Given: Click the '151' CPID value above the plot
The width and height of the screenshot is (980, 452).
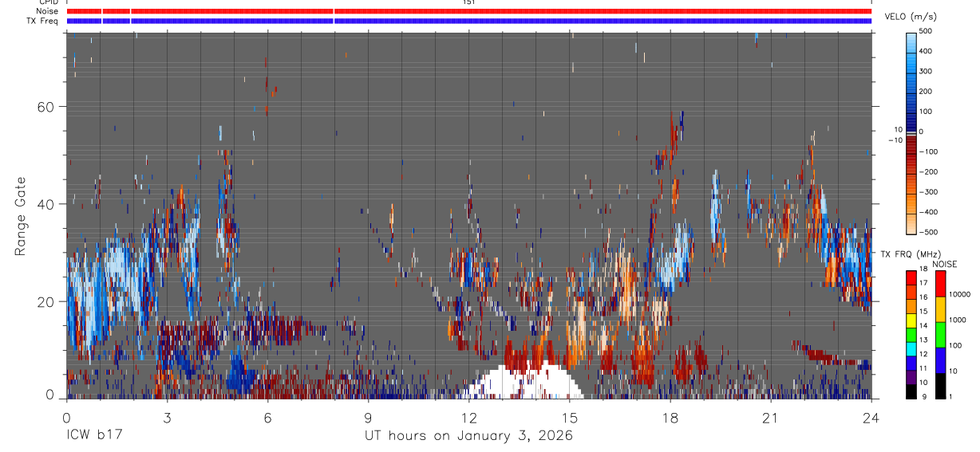Looking at the screenshot, I should click(468, 2).
